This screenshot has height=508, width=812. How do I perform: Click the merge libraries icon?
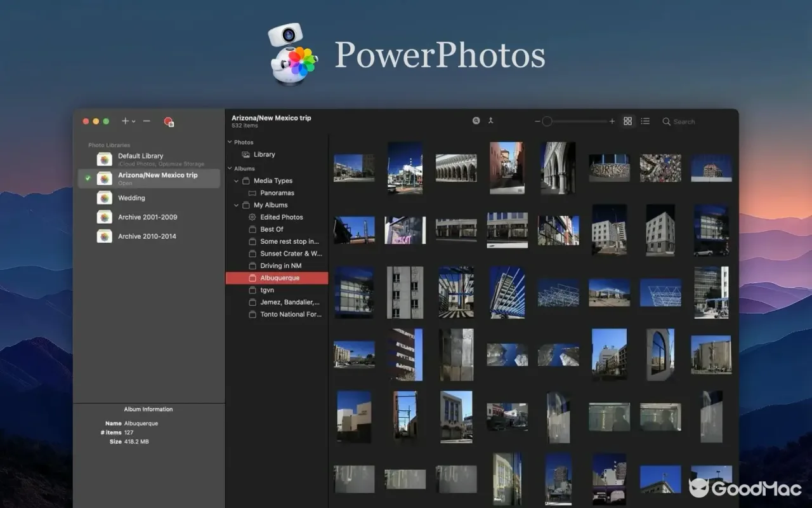click(x=490, y=121)
